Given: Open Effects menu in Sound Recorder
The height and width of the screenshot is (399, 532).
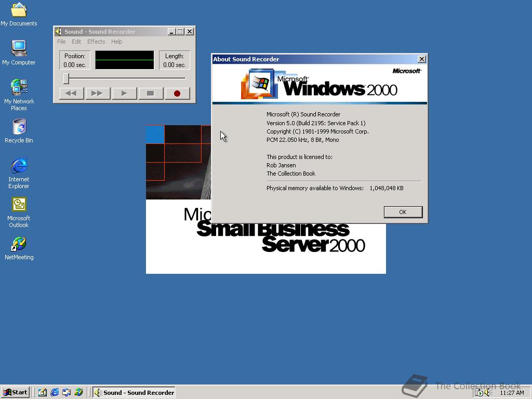Looking at the screenshot, I should coord(96,42).
